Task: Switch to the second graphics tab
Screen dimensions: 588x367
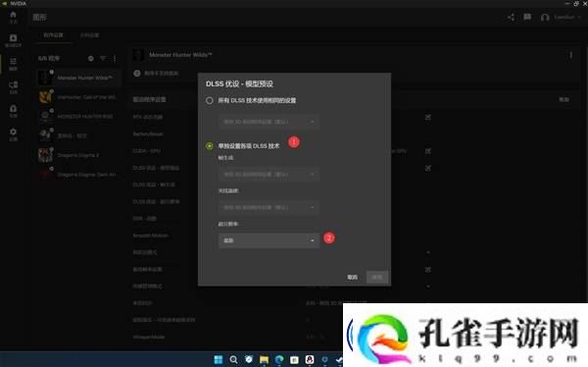Action: tap(89, 35)
